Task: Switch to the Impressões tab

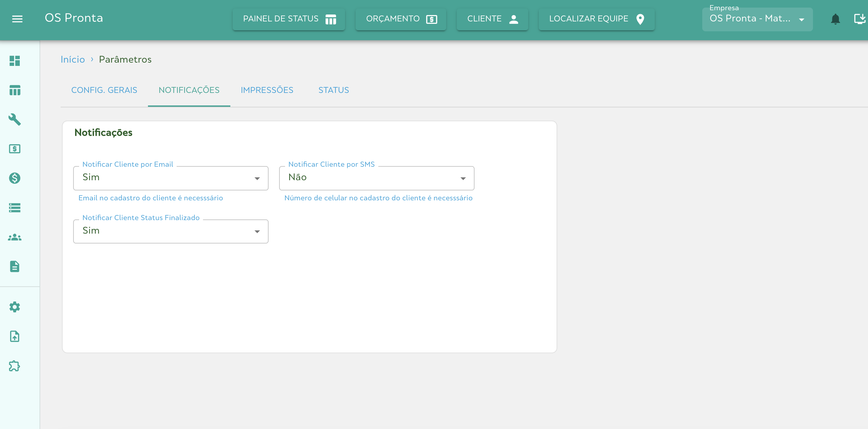Action: (267, 90)
